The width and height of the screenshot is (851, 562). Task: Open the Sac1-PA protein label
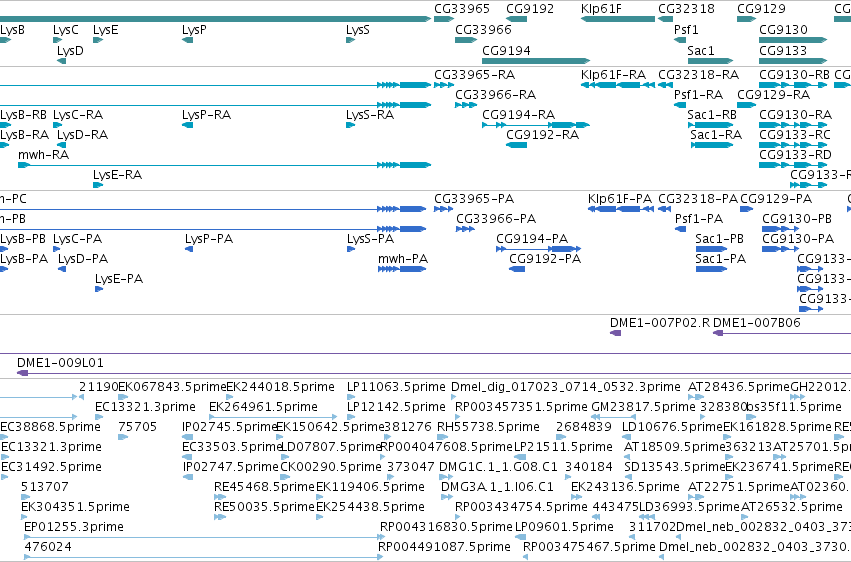click(720, 259)
